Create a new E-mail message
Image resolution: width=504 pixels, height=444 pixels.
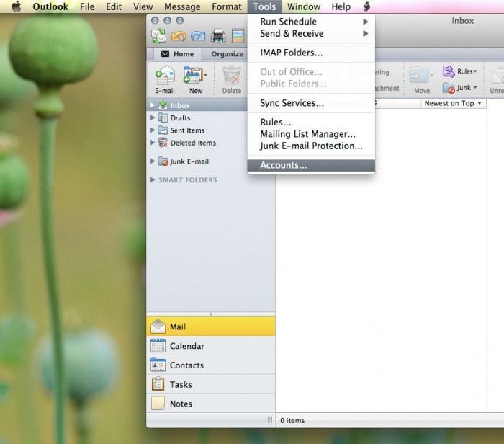click(165, 79)
